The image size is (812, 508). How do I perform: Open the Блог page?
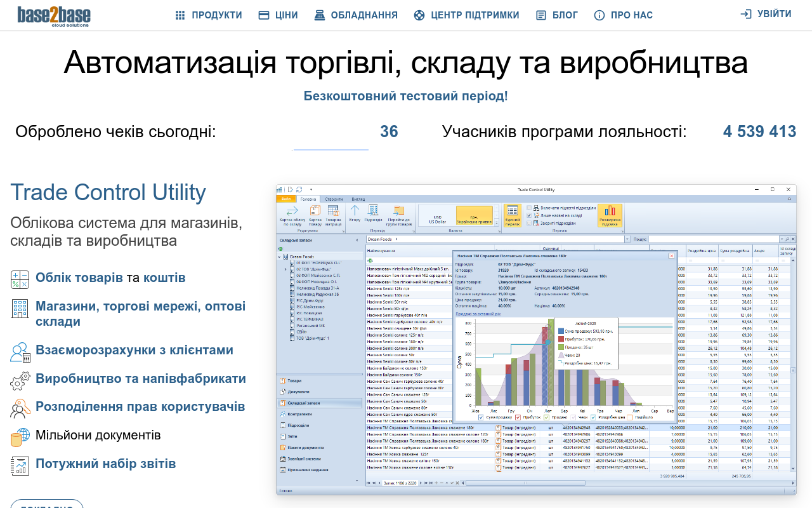coord(556,15)
